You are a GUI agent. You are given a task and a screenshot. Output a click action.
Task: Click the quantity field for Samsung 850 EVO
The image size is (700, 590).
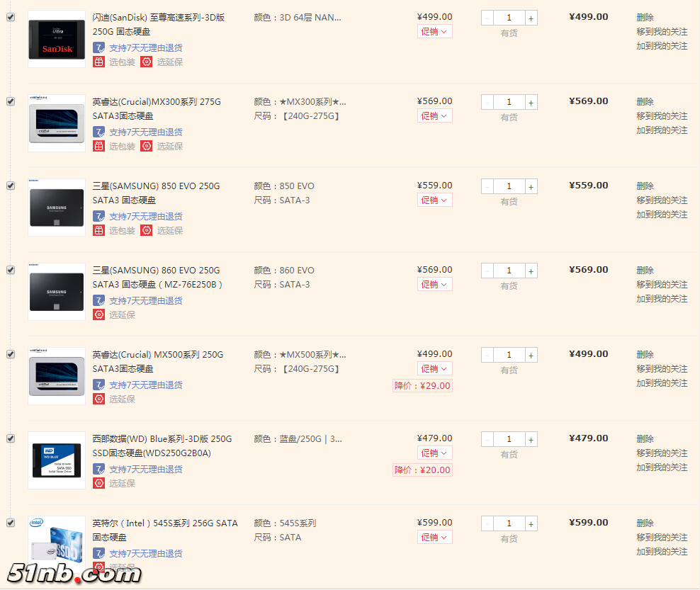pyautogui.click(x=509, y=187)
